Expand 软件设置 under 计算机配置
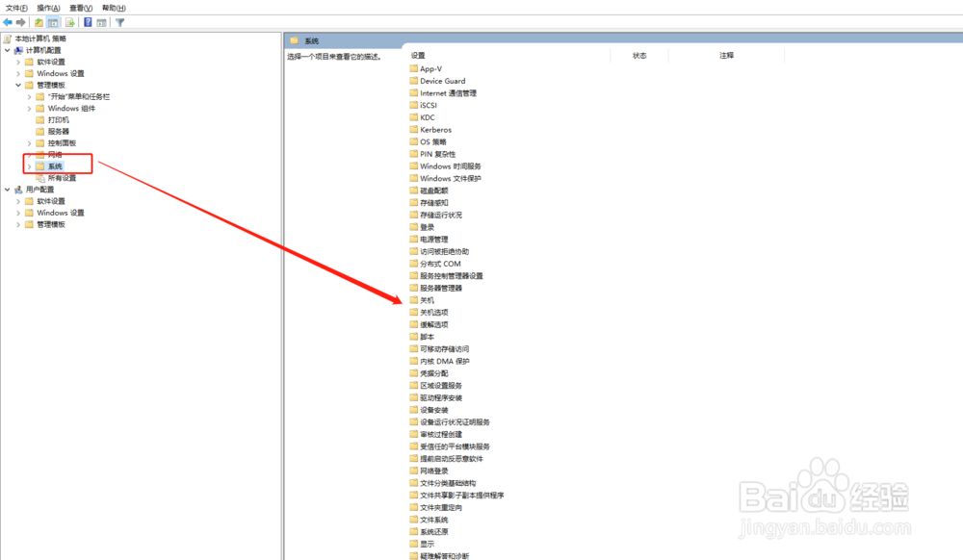Screen dimensions: 963x560 tap(18, 62)
